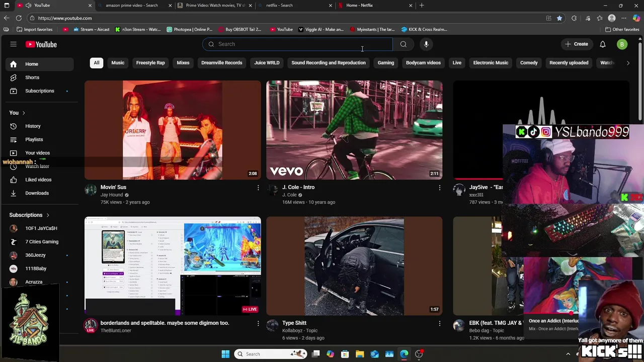Viewport: 644px width, 362px height.
Task: Click the Create button
Action: coord(577,44)
